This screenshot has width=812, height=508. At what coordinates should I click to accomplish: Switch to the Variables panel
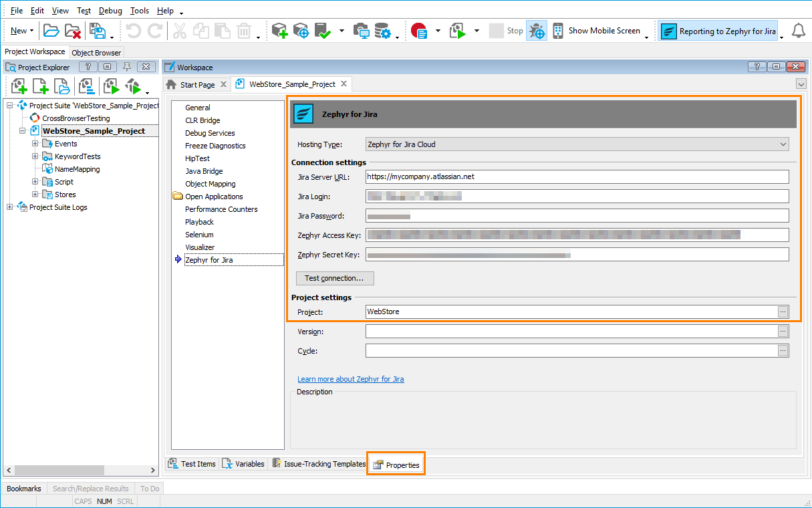[x=243, y=463]
